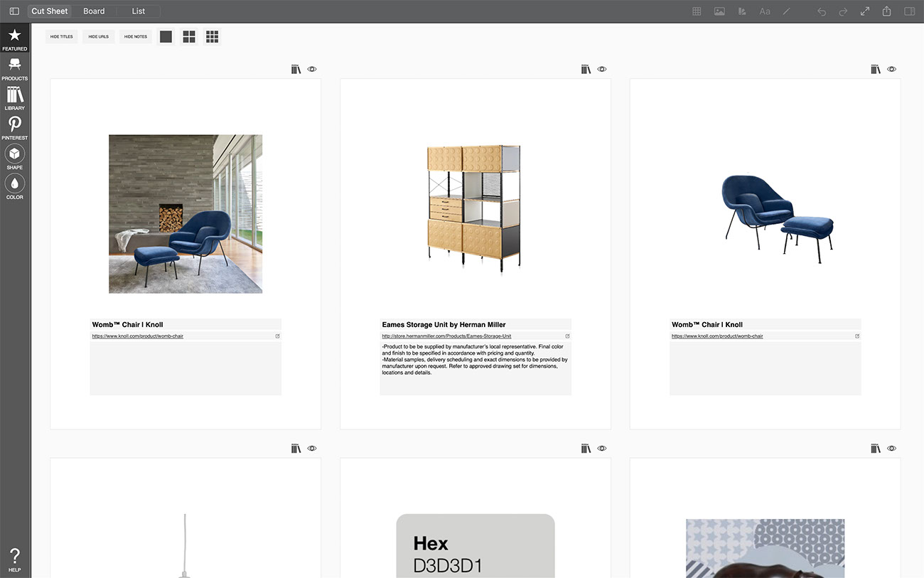Screen dimensions: 924x578
Task: Toggle Hide Titles option
Action: (62, 36)
